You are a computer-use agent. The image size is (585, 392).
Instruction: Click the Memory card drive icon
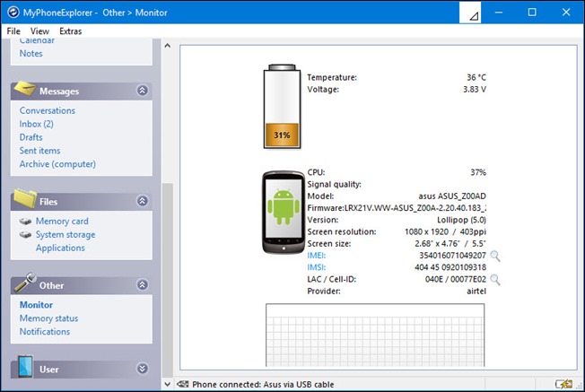pyautogui.click(x=25, y=222)
